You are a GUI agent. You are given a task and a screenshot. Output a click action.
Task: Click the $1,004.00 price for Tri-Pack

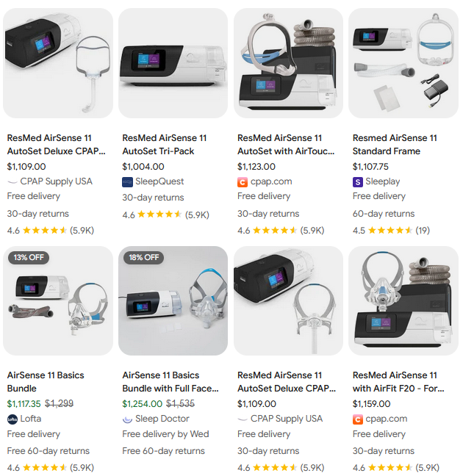point(143,166)
